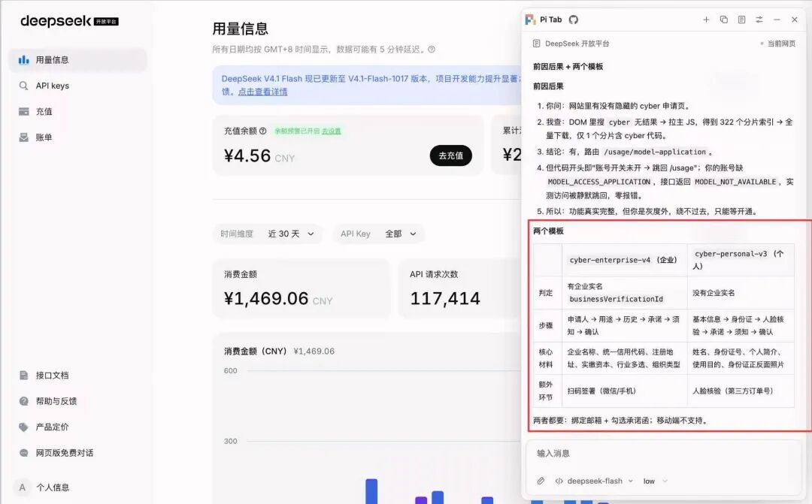Click the API keys magnifier icon
Screen dimensions: 812x504
tap(24, 86)
